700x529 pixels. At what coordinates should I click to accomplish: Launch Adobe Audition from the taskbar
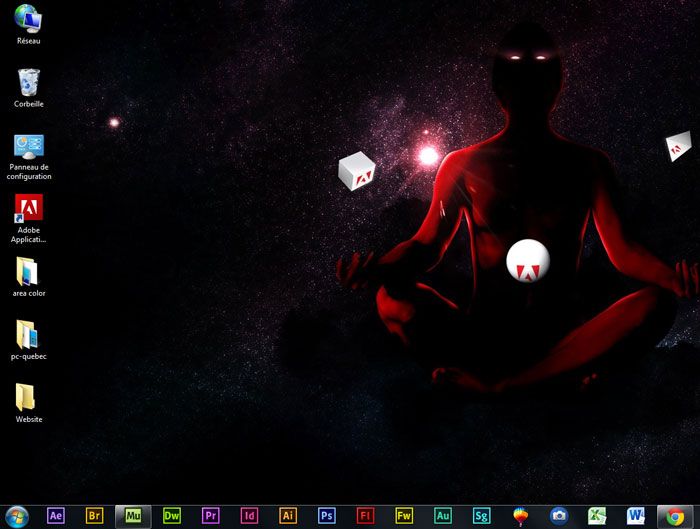pyautogui.click(x=442, y=516)
